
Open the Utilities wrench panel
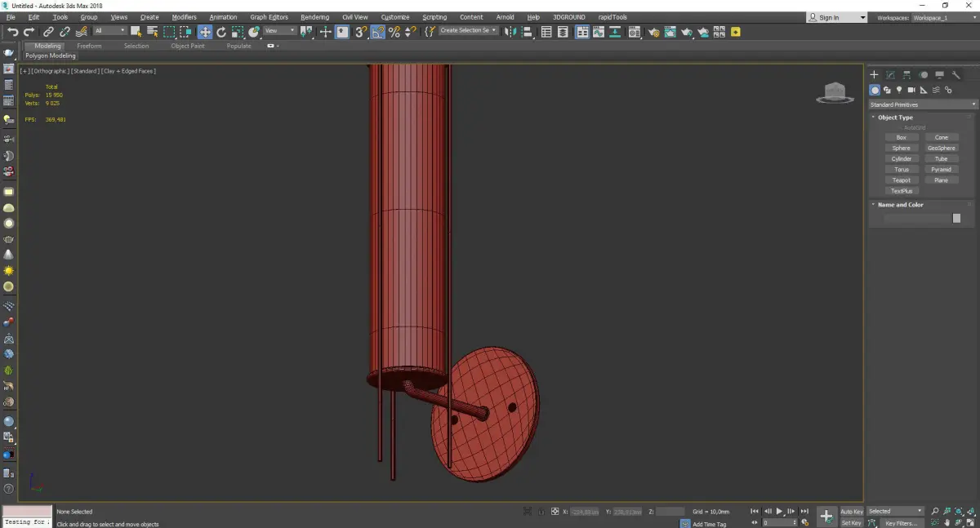(955, 75)
